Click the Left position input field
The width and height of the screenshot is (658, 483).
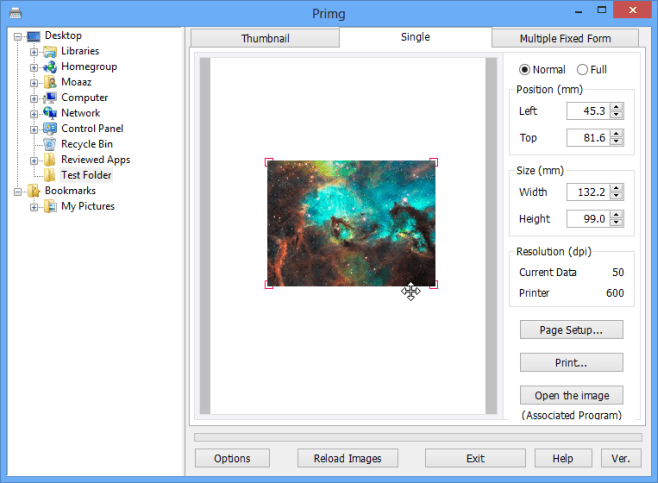588,111
